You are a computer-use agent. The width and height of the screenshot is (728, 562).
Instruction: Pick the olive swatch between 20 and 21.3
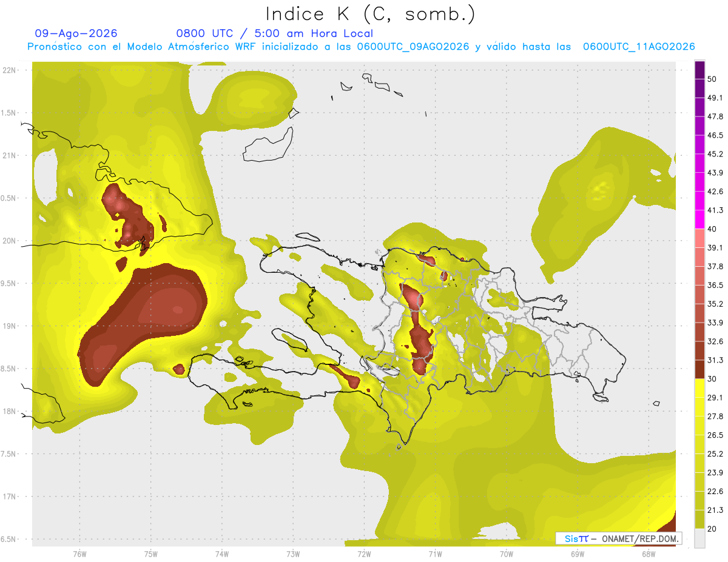tap(699, 520)
